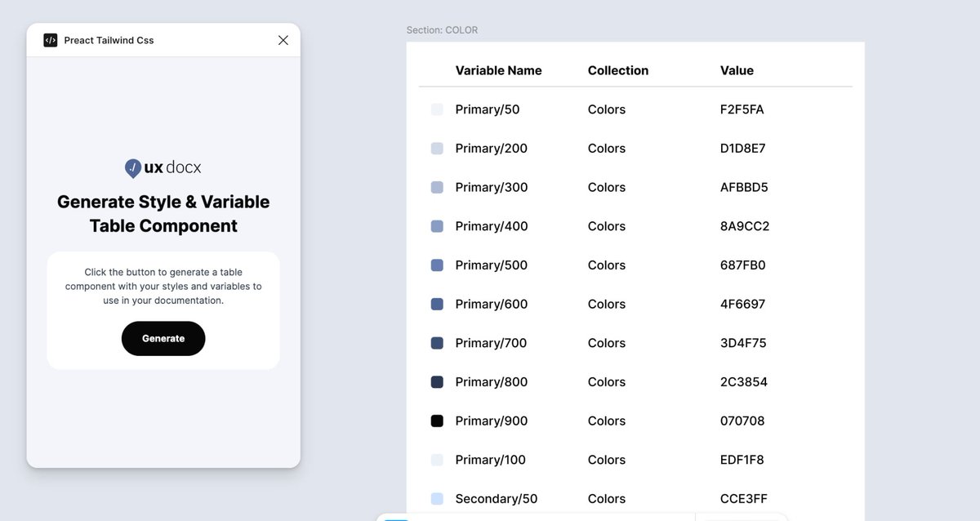Select the Primary/100 variable name
Viewport: 980px width, 521px height.
tap(491, 460)
